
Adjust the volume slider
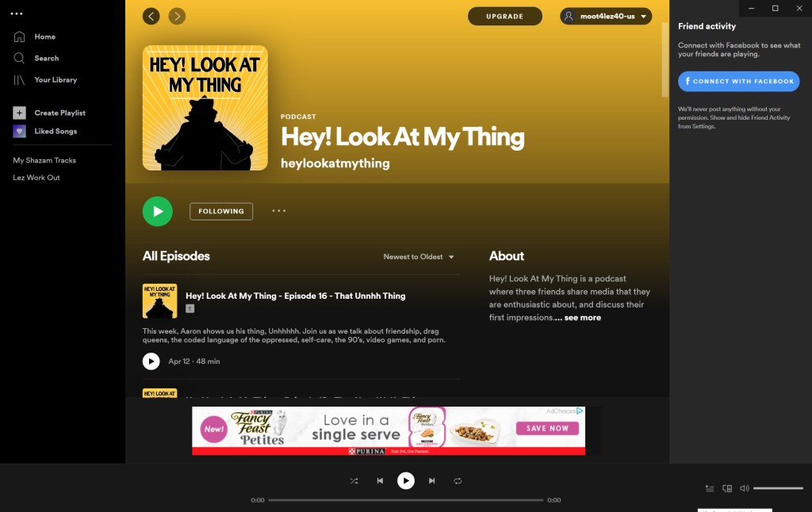[x=779, y=488]
